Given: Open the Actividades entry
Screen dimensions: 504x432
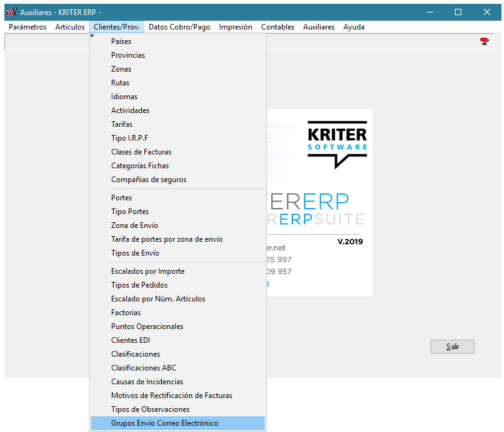Looking at the screenshot, I should pos(178,111).
